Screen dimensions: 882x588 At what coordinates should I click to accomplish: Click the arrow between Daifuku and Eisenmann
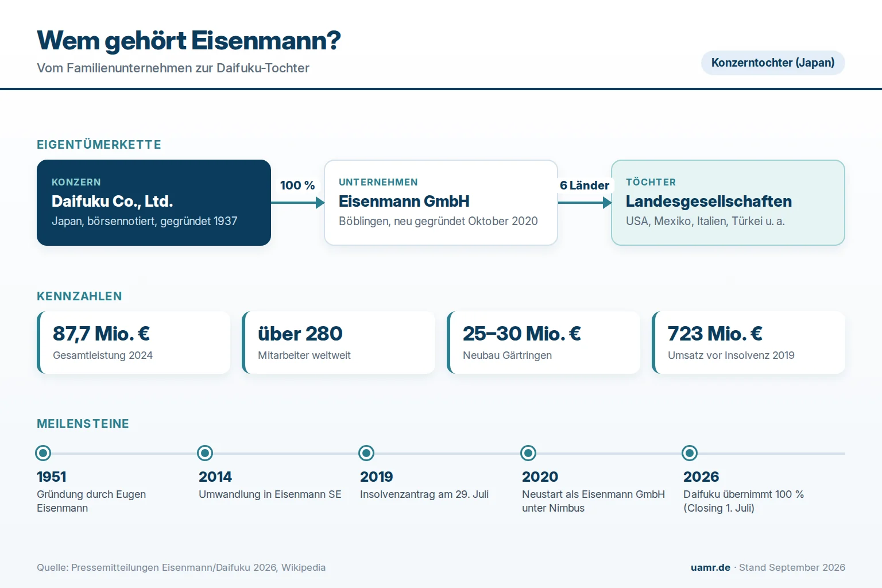pyautogui.click(x=297, y=203)
